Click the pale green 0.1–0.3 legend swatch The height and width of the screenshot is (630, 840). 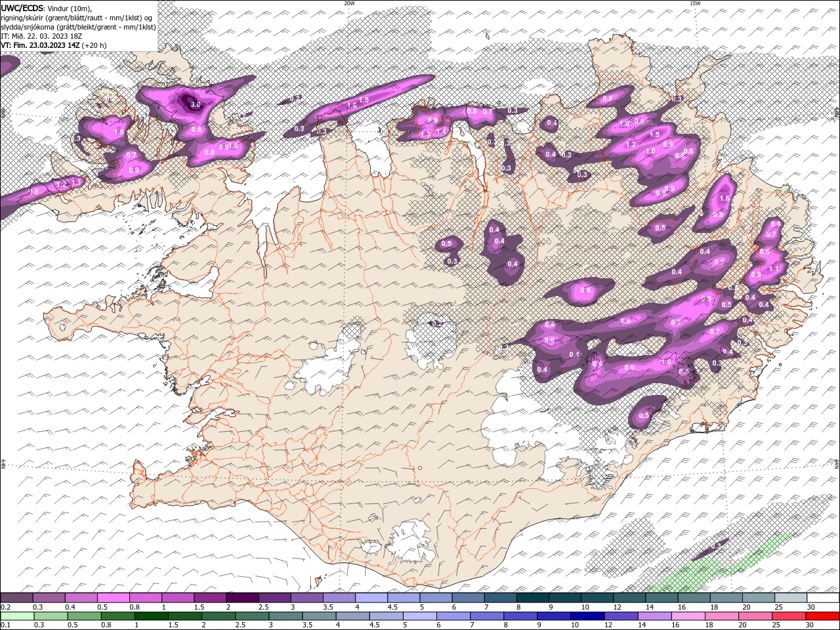(x=17, y=616)
